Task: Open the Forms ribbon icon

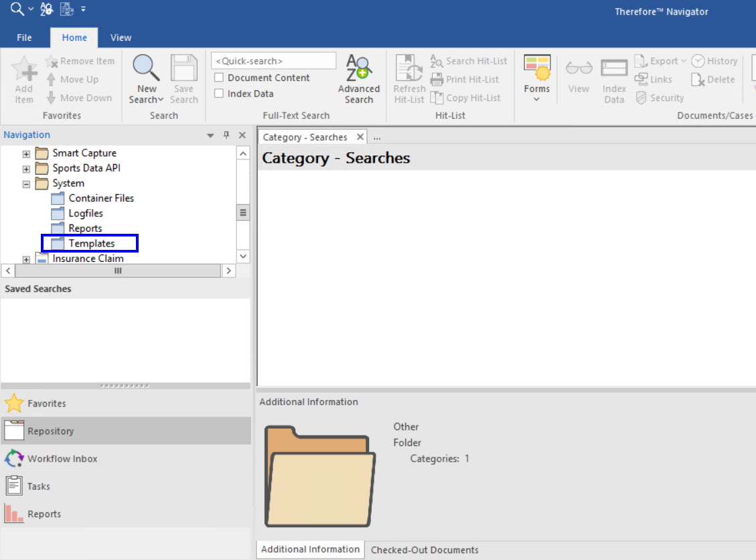Action: 536,69
